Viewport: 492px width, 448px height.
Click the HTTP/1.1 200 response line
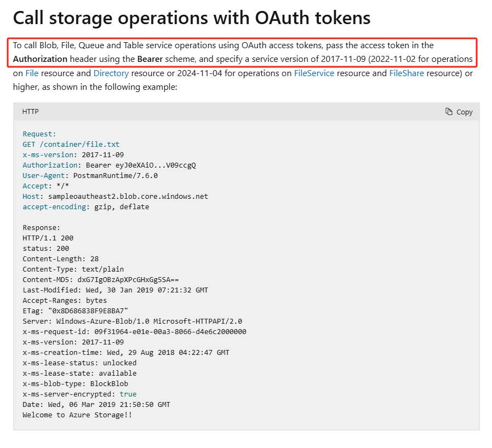(48, 238)
